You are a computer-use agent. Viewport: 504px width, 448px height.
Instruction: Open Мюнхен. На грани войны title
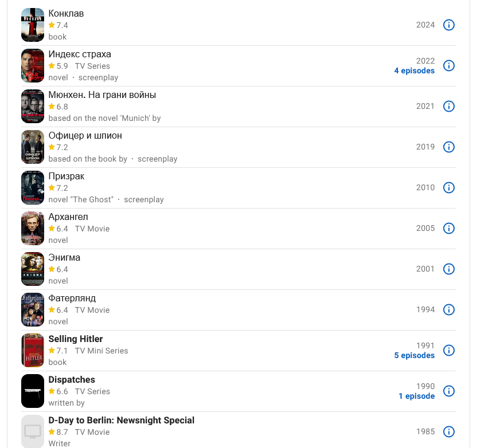coord(102,95)
